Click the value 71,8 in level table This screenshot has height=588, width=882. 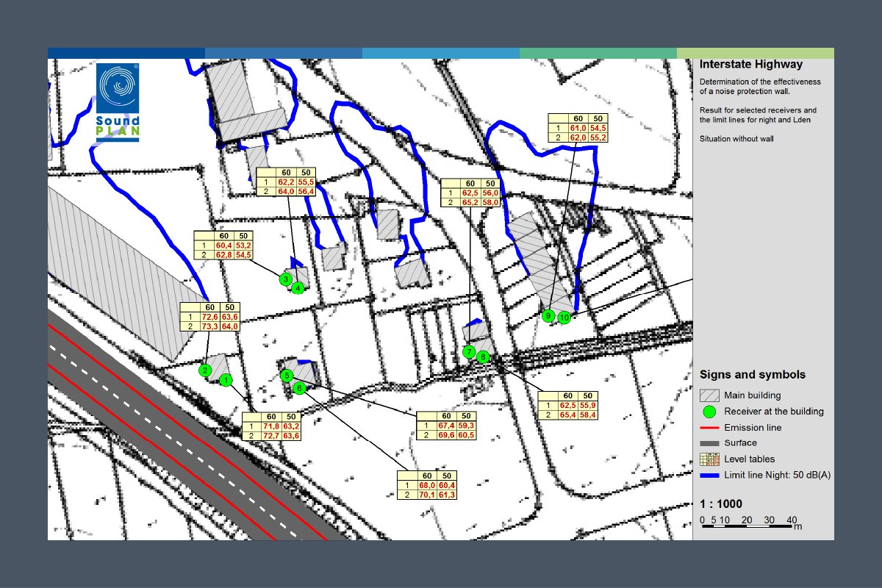pyautogui.click(x=272, y=426)
